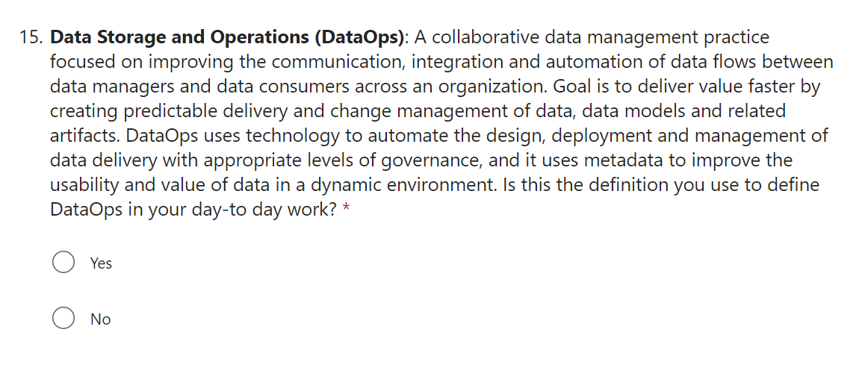Viewport: 868px width, 385px height.
Task: Click the "No" option label text
Action: (100, 319)
